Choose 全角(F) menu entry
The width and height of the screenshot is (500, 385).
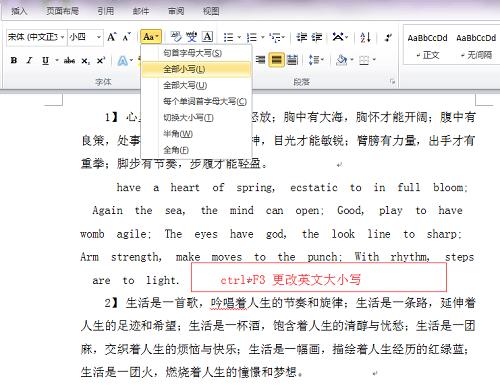(x=196, y=150)
